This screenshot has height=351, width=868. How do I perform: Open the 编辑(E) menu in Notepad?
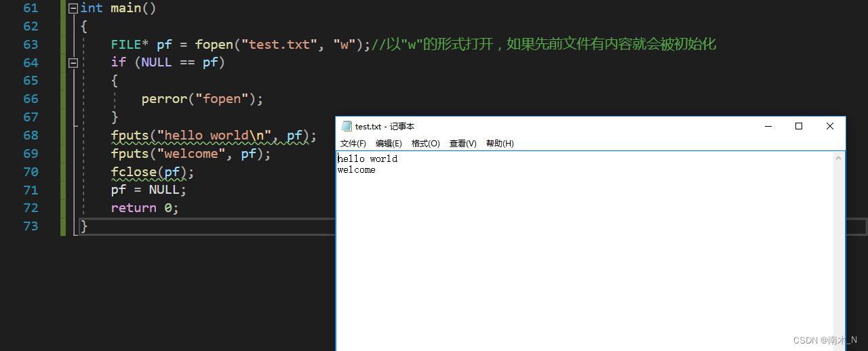(x=389, y=144)
